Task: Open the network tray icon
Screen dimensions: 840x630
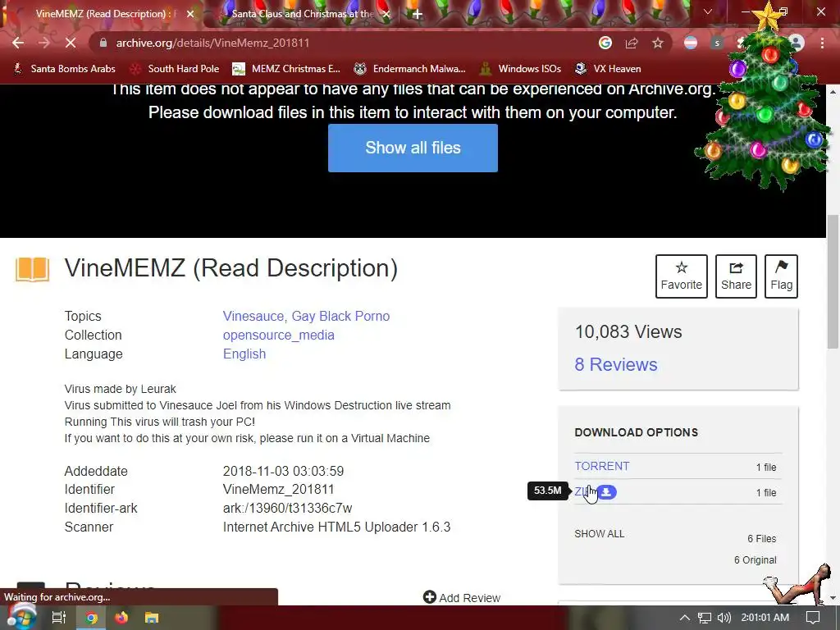Action: click(x=705, y=618)
